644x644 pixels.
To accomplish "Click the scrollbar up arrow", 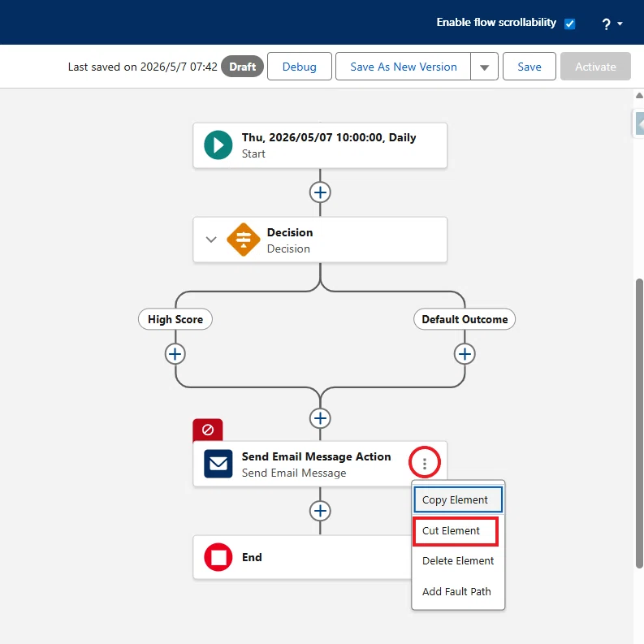I will pos(639,95).
